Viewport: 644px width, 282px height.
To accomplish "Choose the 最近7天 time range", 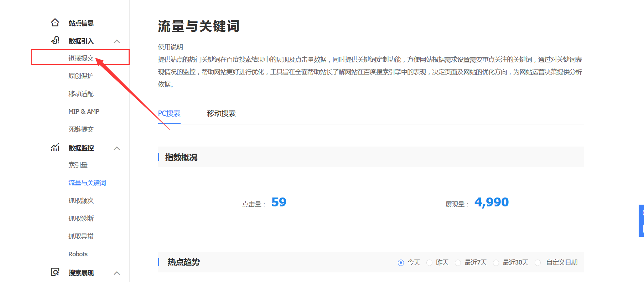I will 458,263.
